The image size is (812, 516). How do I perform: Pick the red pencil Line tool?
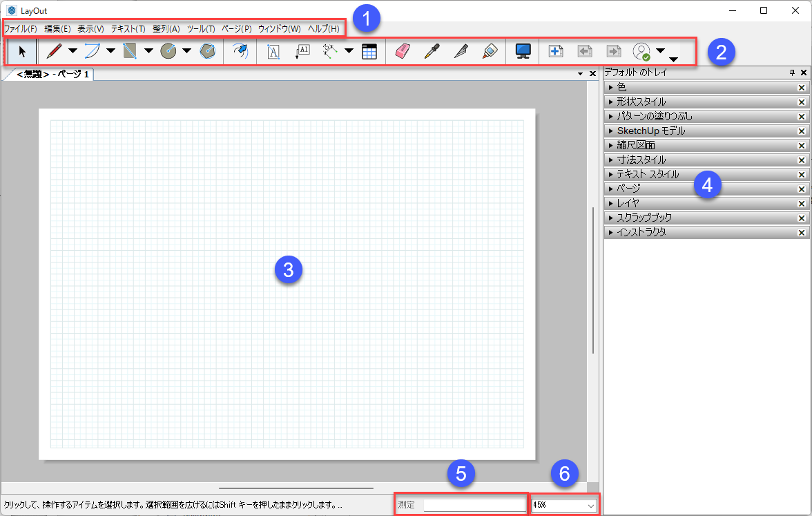coord(54,52)
